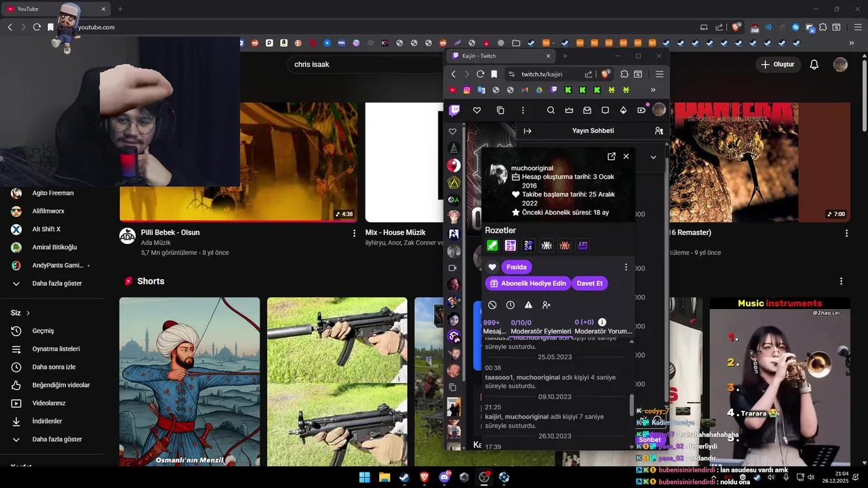Screen dimensions: 868x488
Task: Open OBS Studio from taskbar
Action: point(484,477)
